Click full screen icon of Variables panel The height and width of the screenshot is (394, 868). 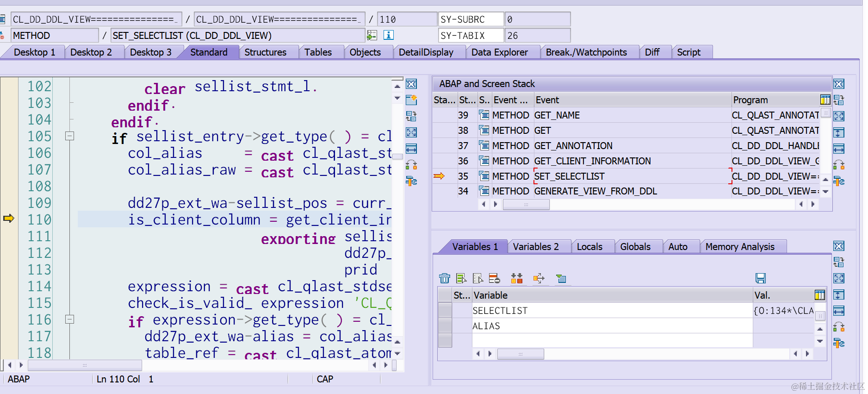tap(839, 278)
